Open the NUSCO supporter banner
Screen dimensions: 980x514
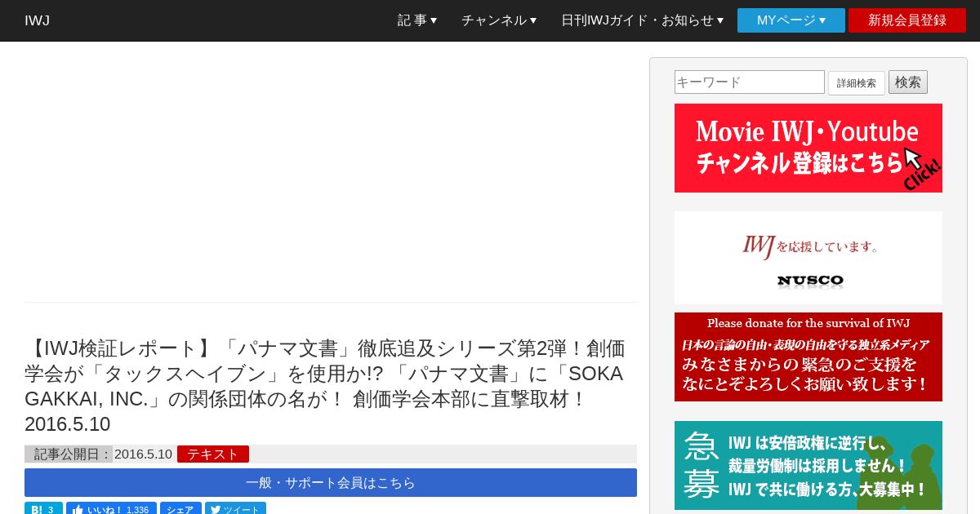808,258
